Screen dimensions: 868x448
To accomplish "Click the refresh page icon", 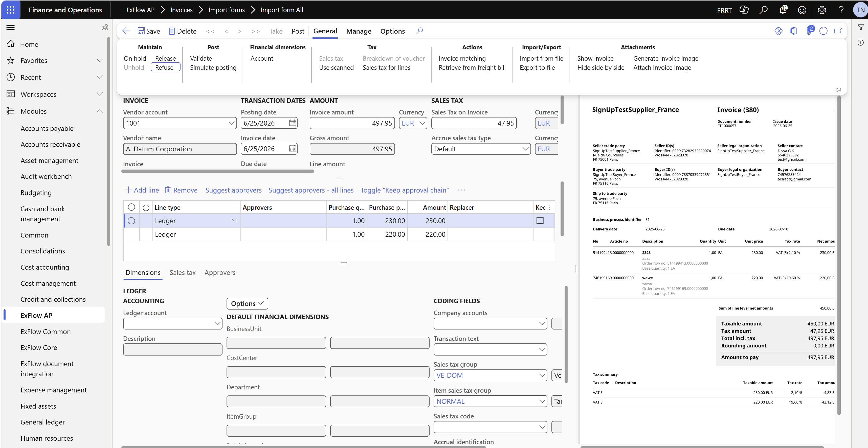I will (823, 31).
